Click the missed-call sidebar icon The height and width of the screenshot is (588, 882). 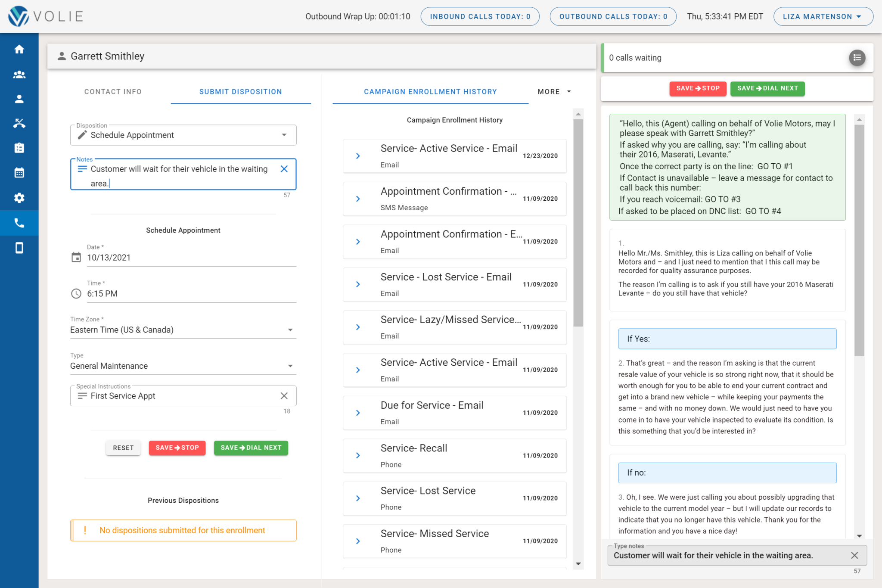pyautogui.click(x=19, y=124)
